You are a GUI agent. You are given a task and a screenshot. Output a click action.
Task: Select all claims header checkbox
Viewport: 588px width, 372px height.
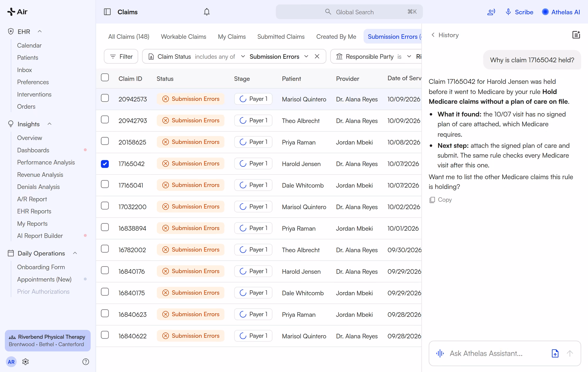click(x=105, y=78)
